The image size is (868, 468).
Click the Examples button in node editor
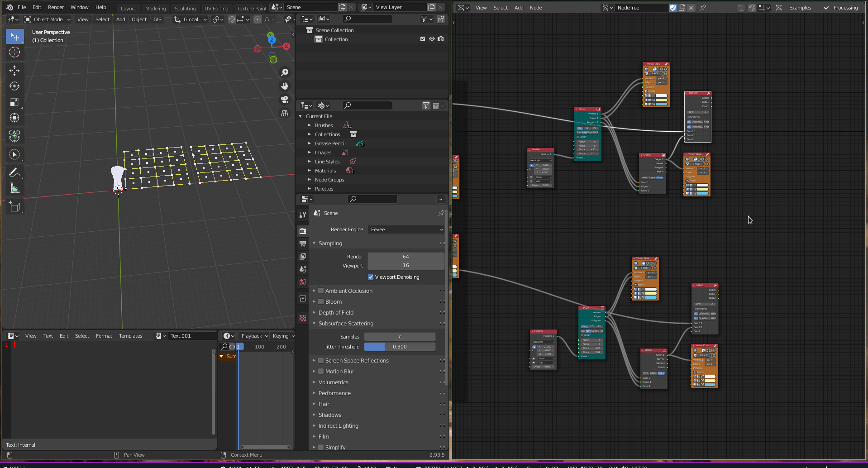800,8
